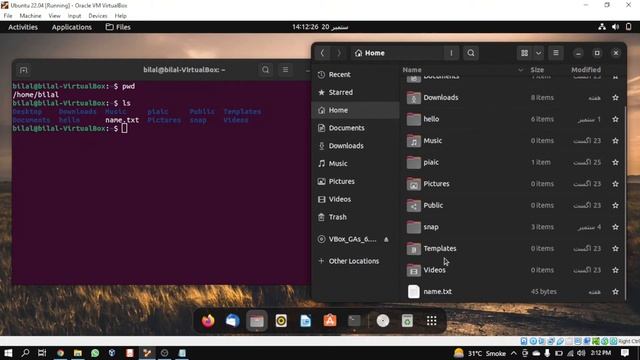Open Files from the dock
The image size is (640, 360).
coord(257,321)
